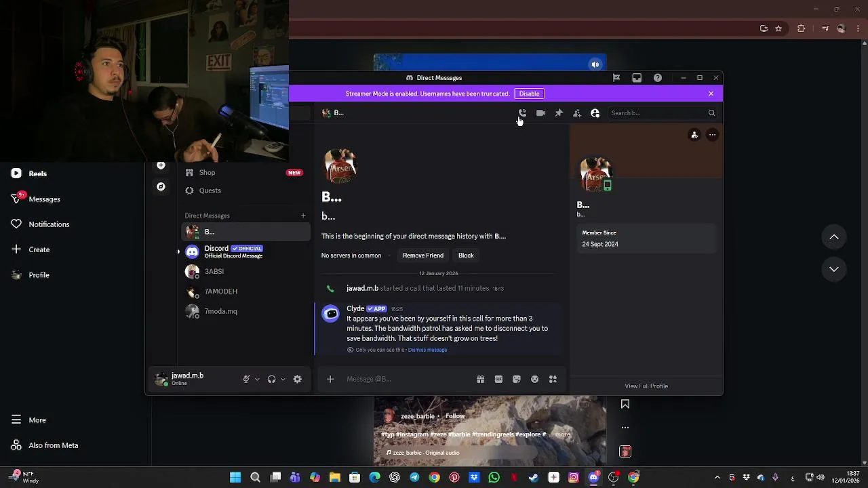Go to previous reel arrow

(834, 237)
